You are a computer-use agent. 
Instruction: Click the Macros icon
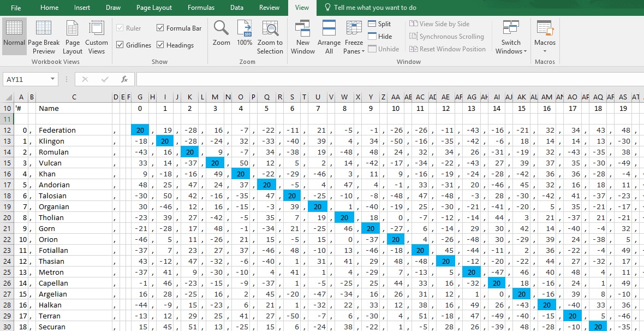tap(545, 28)
